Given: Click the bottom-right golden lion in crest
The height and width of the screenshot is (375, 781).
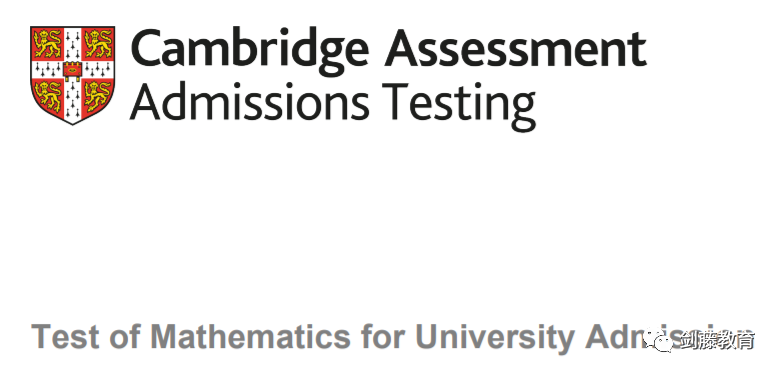Looking at the screenshot, I should click(96, 96).
